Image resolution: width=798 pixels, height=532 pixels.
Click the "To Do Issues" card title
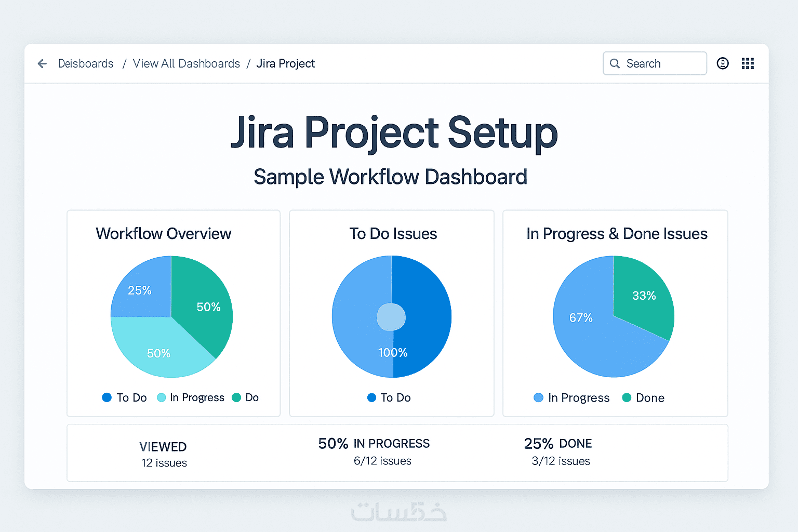pyautogui.click(x=393, y=234)
